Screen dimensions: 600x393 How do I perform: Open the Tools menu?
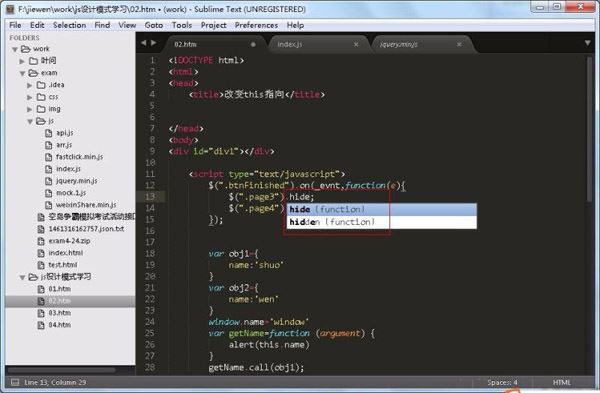[182, 25]
